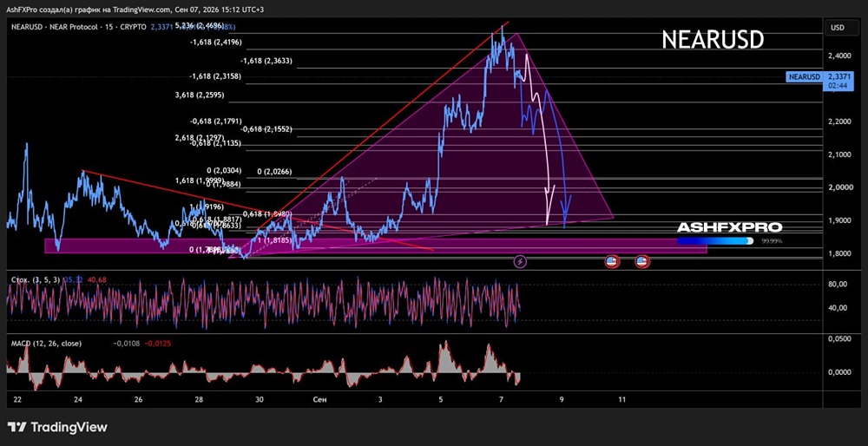The height and width of the screenshot is (446, 868).
Task: Click the Сен month label on time axis
Action: point(319,399)
